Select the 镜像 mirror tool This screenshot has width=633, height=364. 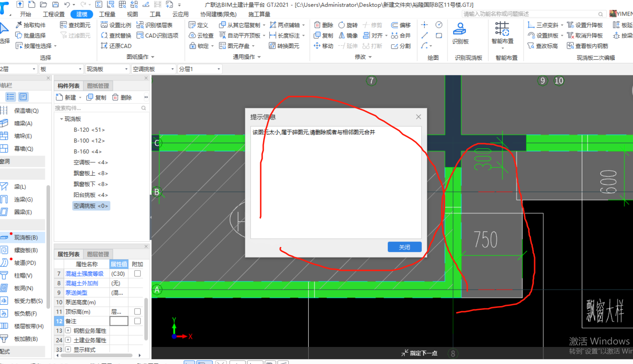[348, 35]
